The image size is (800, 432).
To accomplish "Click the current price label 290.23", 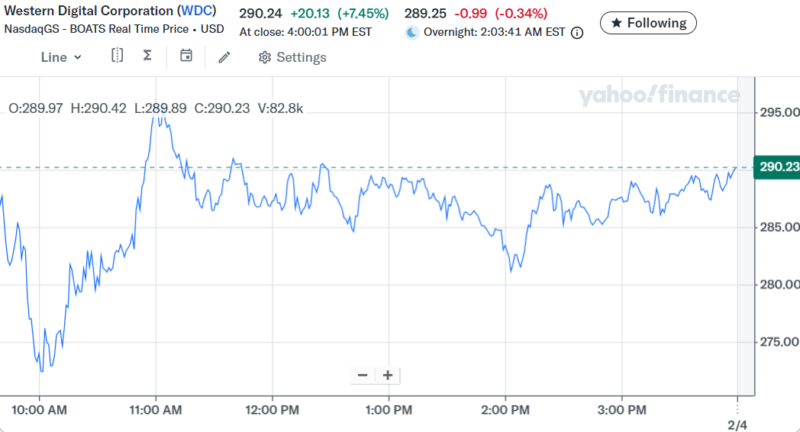I will [x=777, y=167].
